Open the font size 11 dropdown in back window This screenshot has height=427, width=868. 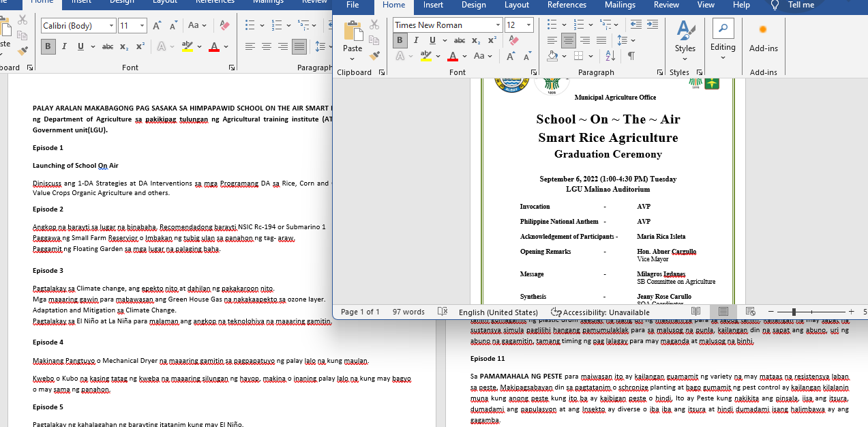[x=142, y=26]
